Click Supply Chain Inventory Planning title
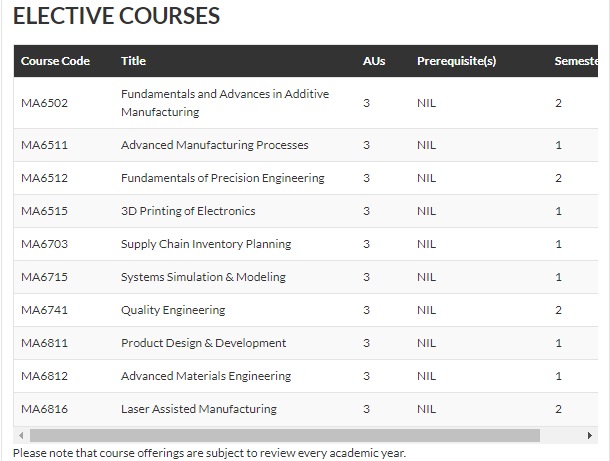 (206, 244)
